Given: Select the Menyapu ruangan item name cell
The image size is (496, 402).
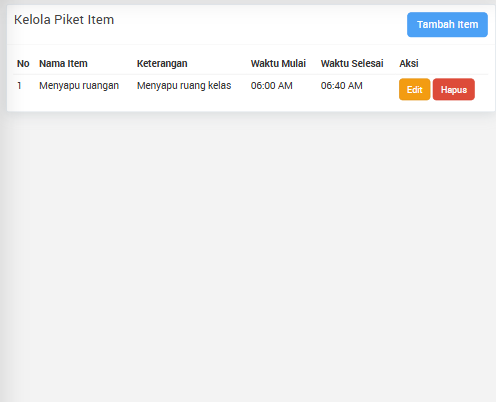Looking at the screenshot, I should pyautogui.click(x=79, y=86).
